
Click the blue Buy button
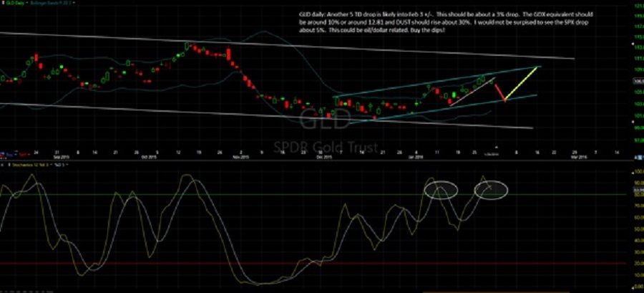click(9, 155)
